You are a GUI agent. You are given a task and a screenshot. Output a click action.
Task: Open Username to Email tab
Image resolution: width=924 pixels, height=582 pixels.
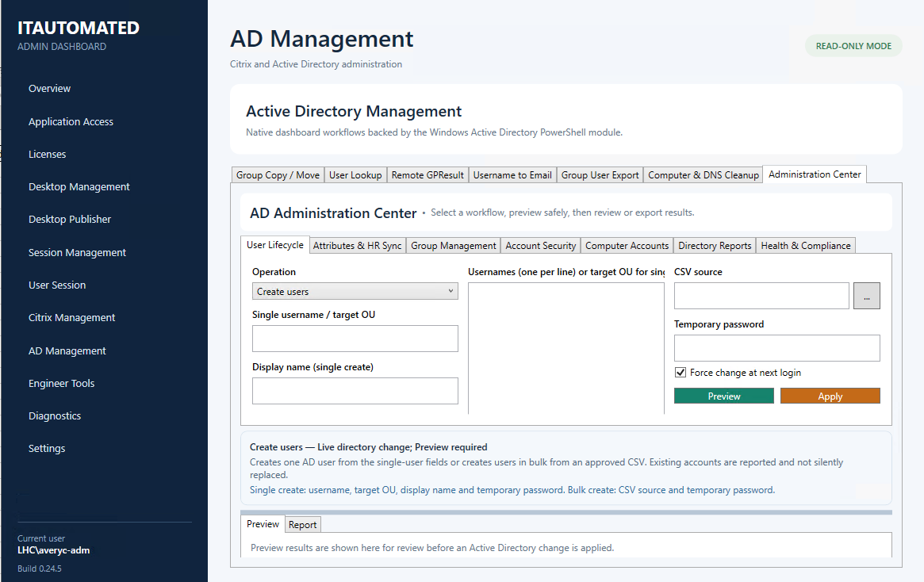512,175
